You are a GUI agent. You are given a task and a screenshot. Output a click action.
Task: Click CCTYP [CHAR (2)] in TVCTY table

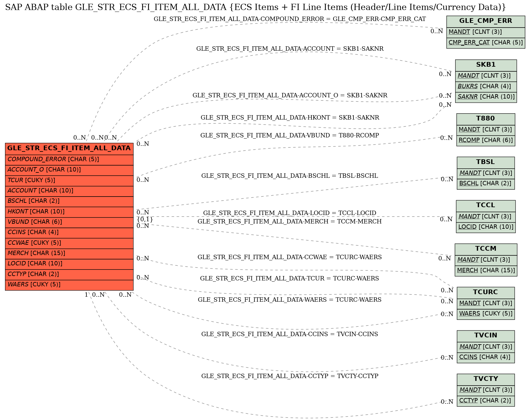486,401
